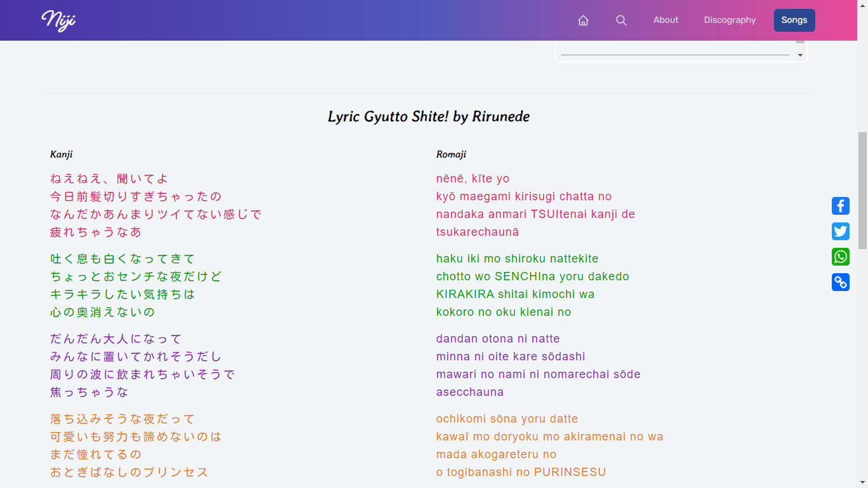This screenshot has height=488, width=868.
Task: Select the Songs nav button
Action: (794, 20)
